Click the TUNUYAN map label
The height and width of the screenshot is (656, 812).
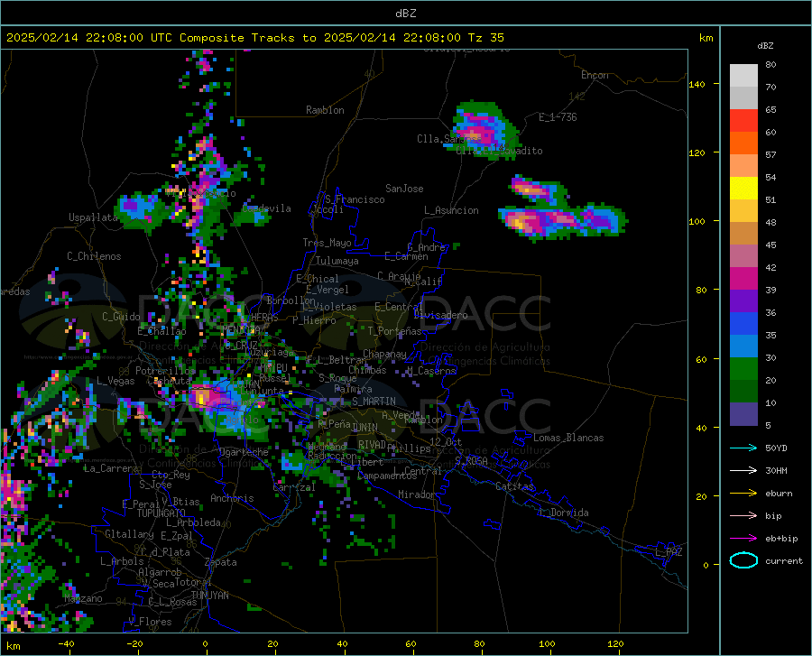pyautogui.click(x=209, y=596)
